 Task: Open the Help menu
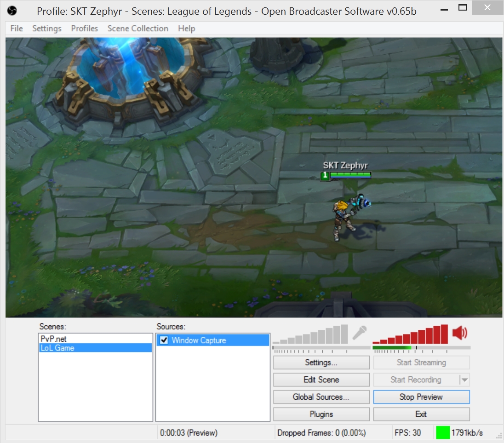pos(186,28)
